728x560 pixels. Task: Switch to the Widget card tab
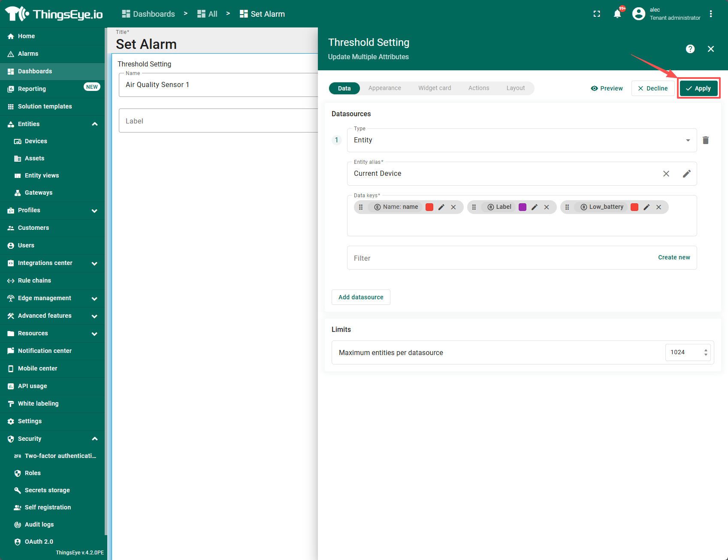pyautogui.click(x=435, y=88)
